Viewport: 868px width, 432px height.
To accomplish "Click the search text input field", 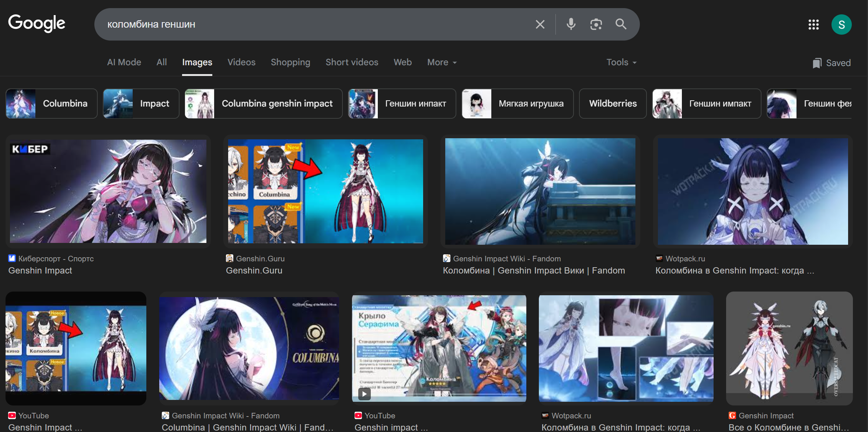I will pyautogui.click(x=313, y=24).
